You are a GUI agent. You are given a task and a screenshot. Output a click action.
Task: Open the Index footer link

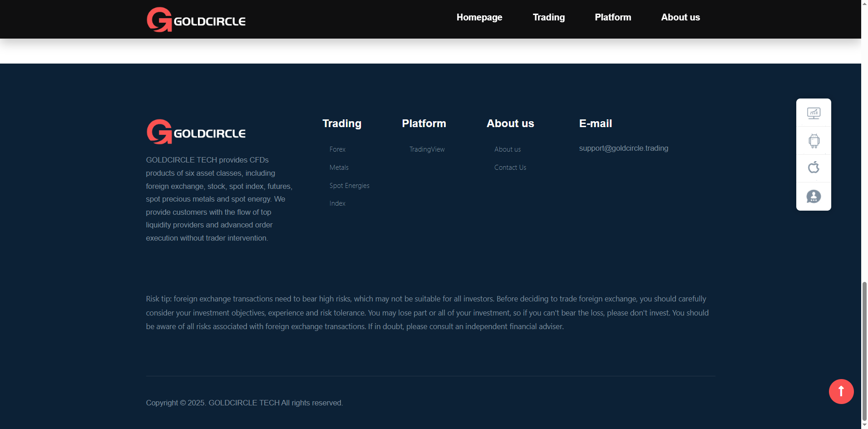click(x=337, y=203)
